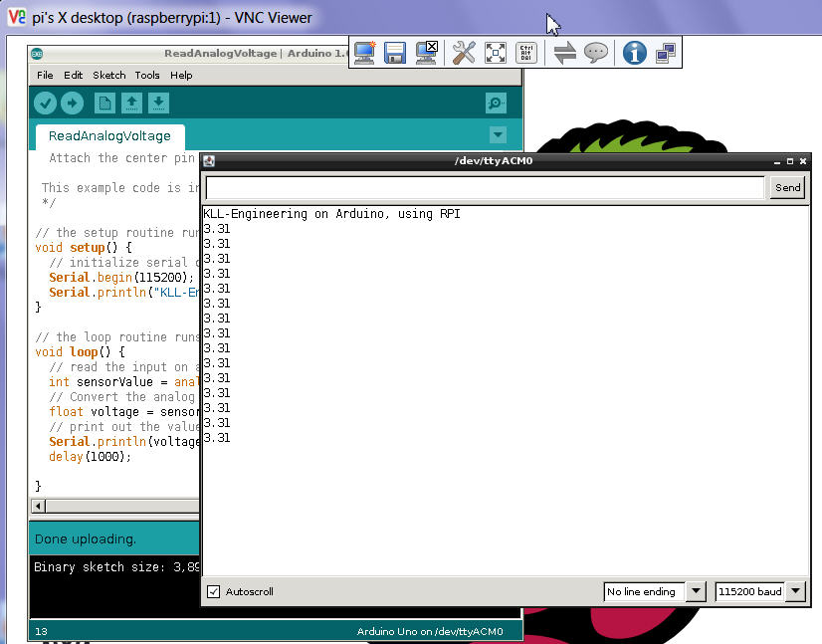822x644 pixels.
Task: Click the Save sketch down-arrow icon
Action: (158, 104)
